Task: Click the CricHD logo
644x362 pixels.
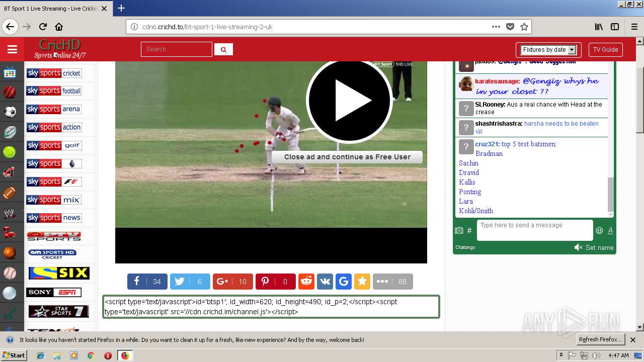Action: [x=60, y=49]
